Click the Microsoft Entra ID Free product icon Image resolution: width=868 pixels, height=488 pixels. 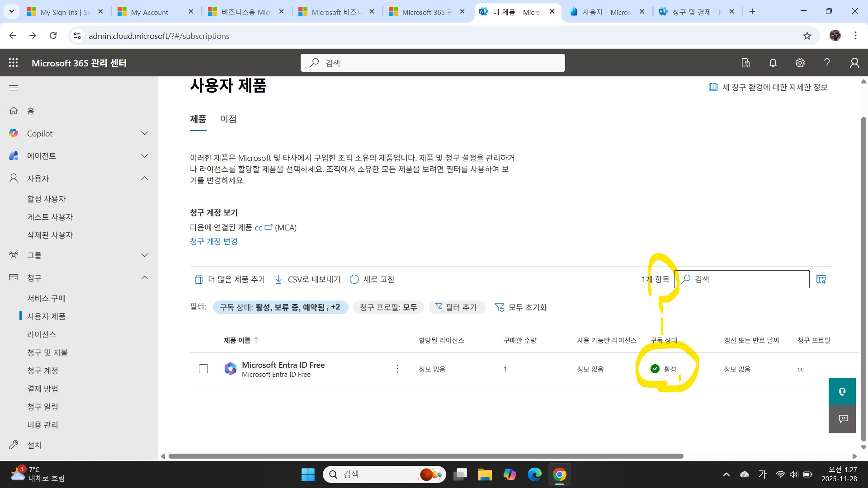[x=231, y=369]
